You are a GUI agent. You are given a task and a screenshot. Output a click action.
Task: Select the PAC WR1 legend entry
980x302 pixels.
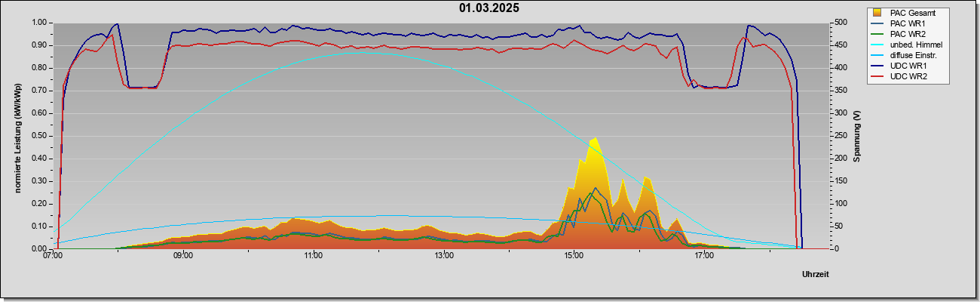908,23
